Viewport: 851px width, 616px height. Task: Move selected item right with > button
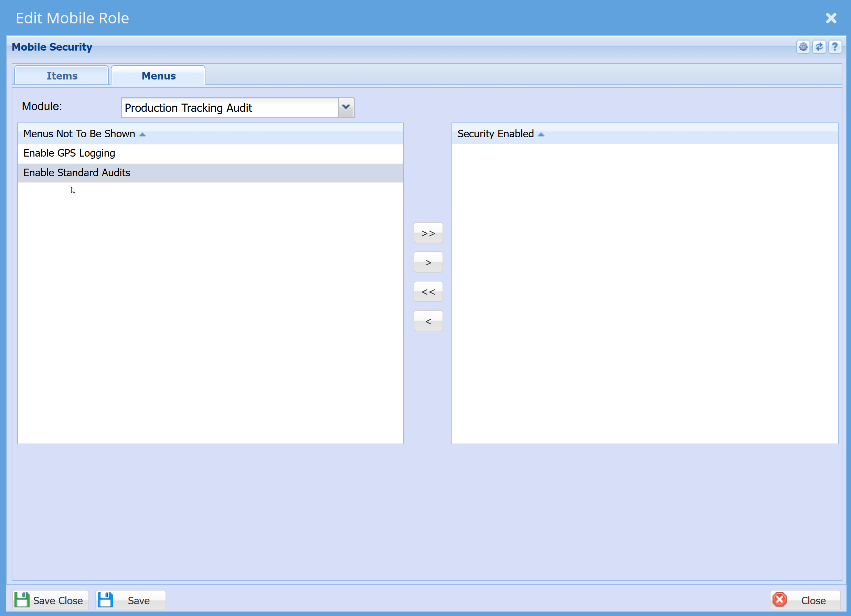pyautogui.click(x=428, y=262)
